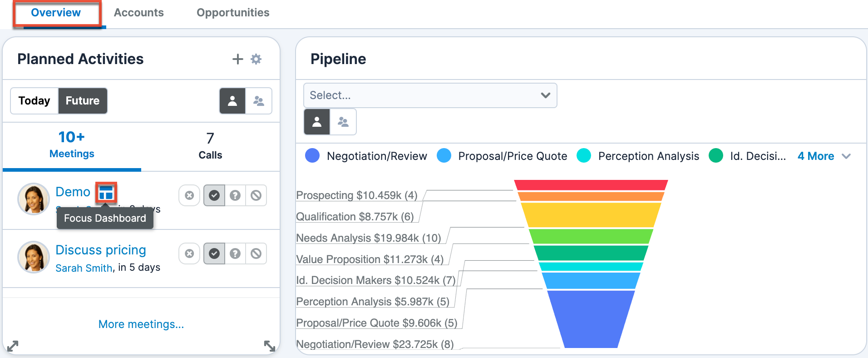868x358 pixels.
Task: Switch Planned Activities to Today
Action: tap(35, 101)
